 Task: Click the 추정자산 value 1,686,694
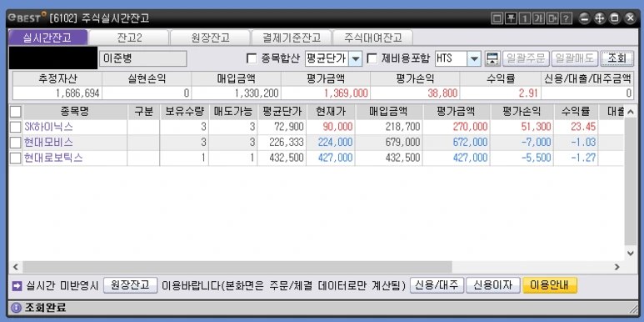77,93
